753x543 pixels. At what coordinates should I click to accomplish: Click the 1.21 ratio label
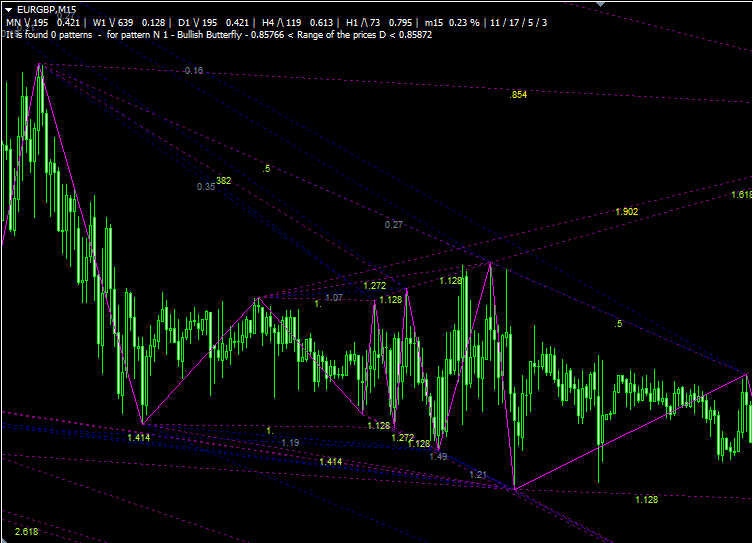pos(477,474)
